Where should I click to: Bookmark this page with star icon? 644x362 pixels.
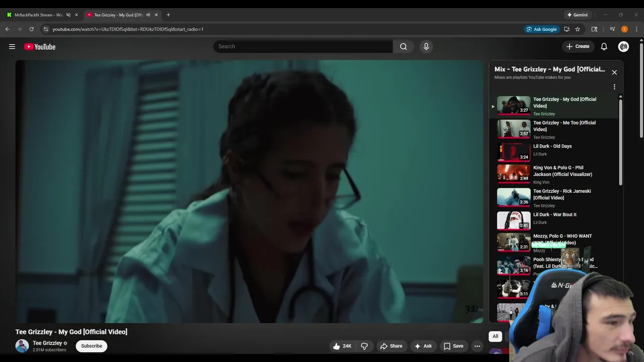tap(578, 29)
